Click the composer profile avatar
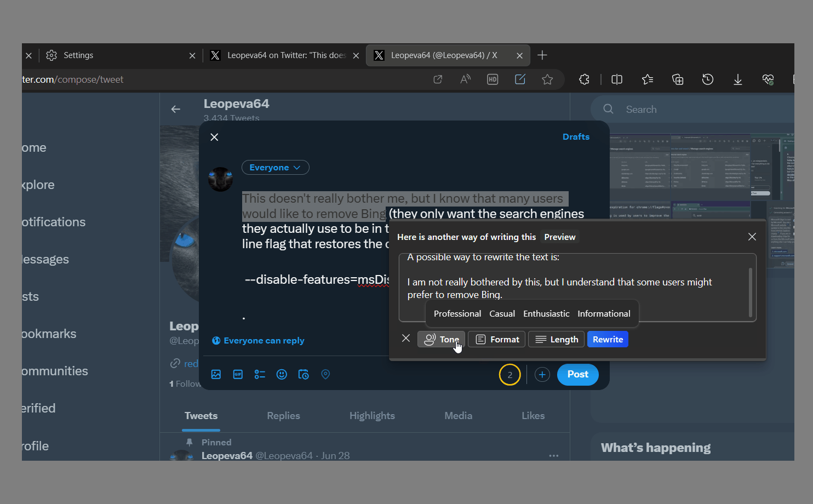Screen dimensions: 813x504 pos(221,180)
